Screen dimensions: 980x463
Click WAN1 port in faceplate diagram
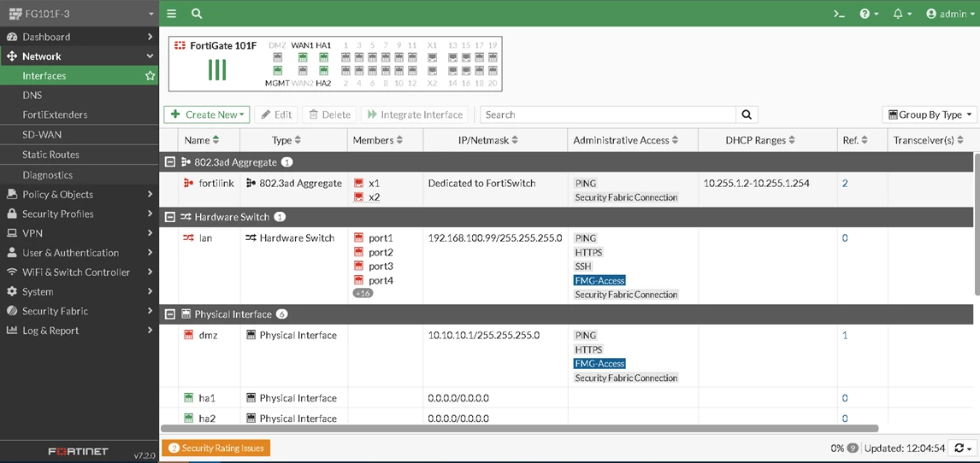[303, 57]
